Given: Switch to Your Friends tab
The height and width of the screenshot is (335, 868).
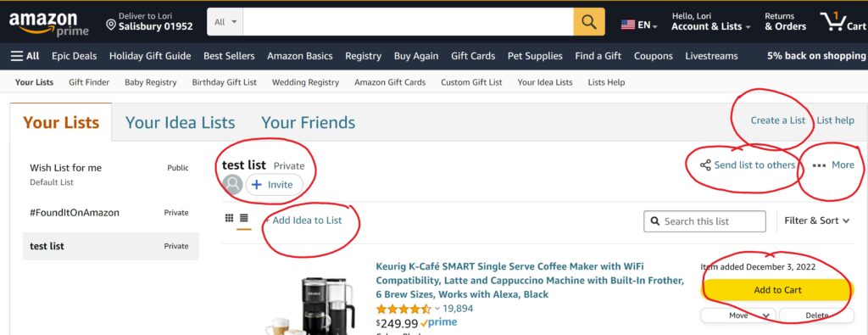Looking at the screenshot, I should [308, 122].
